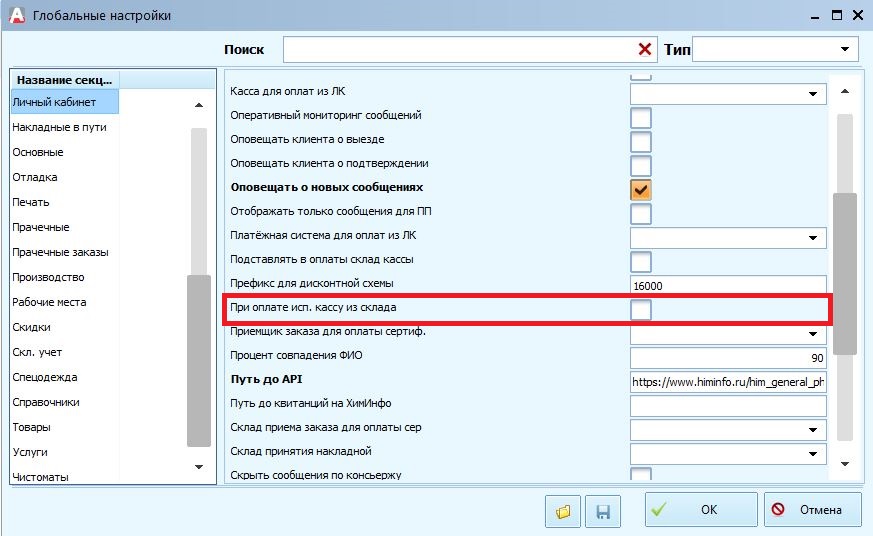Toggle 'Скрыть сообщения по консьержу' checkbox
Viewport: 873px width, 536px height.
641,474
